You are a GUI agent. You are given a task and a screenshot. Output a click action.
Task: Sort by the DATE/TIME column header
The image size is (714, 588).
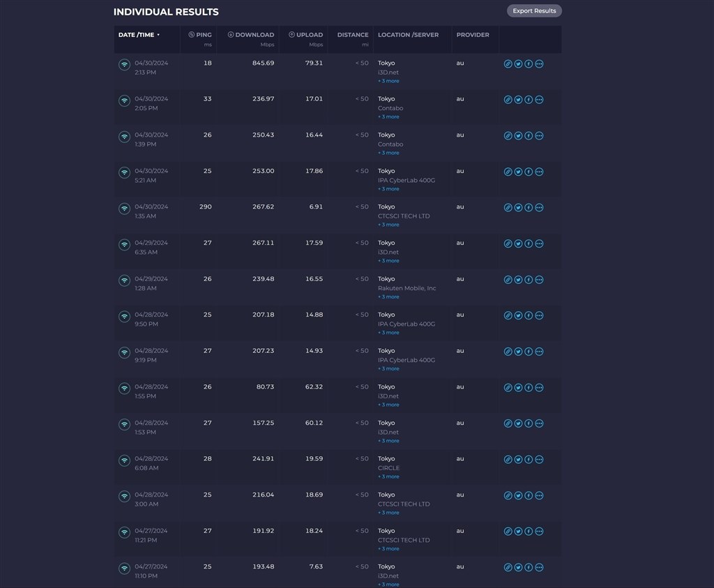pyautogui.click(x=139, y=35)
